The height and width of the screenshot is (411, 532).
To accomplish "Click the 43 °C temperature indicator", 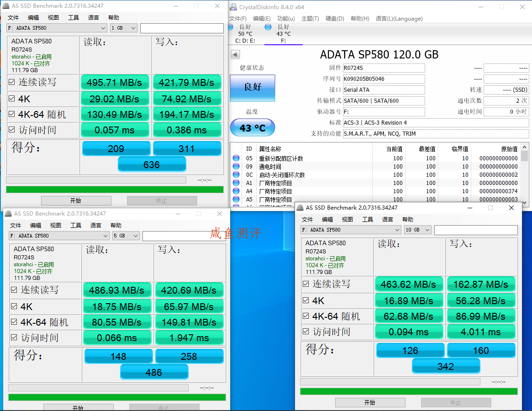I will click(253, 128).
